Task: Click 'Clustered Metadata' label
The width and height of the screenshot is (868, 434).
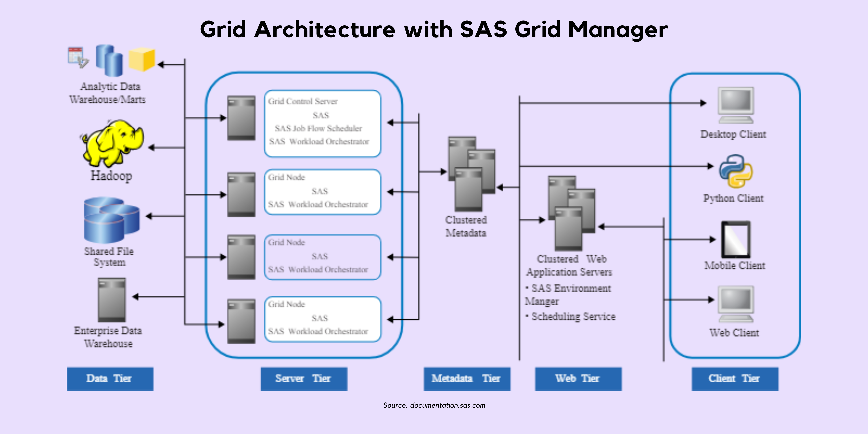Action: coord(466,226)
